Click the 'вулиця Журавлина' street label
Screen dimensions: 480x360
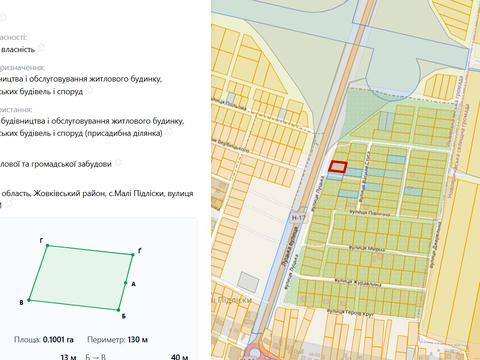click(x=358, y=283)
